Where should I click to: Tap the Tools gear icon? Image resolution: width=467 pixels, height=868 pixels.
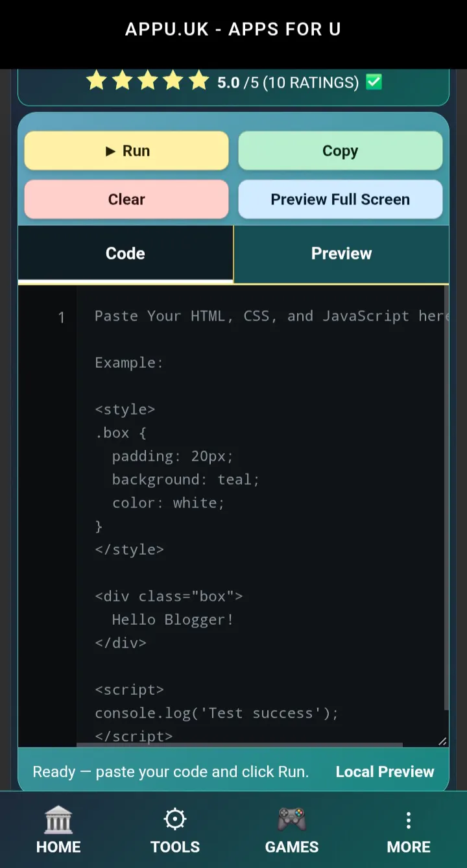175,820
